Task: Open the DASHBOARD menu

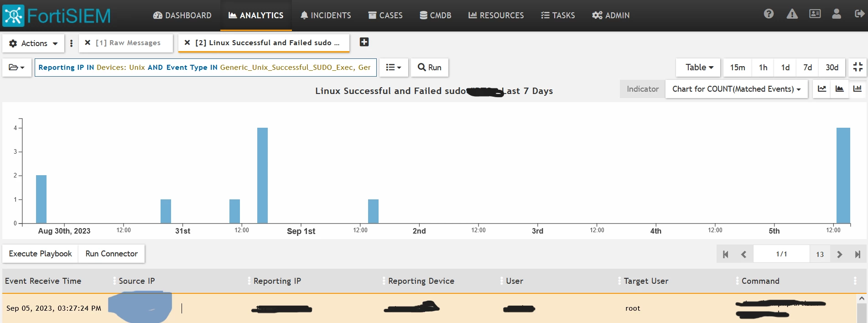Action: pos(182,16)
